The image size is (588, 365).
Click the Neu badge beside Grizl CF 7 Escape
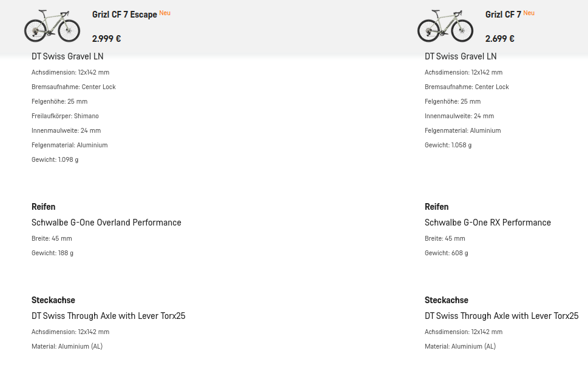pos(164,13)
